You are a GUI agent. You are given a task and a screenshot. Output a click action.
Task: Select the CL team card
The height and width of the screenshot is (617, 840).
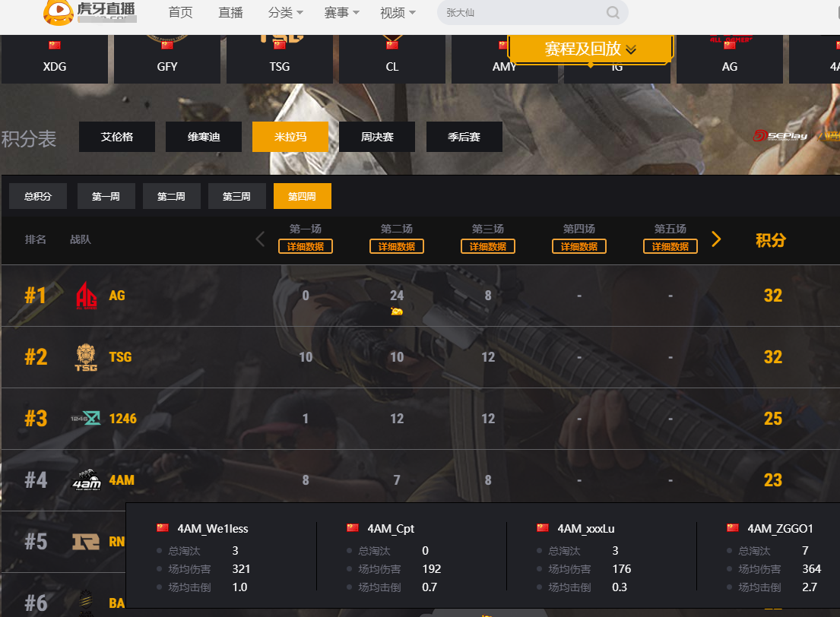click(x=392, y=59)
